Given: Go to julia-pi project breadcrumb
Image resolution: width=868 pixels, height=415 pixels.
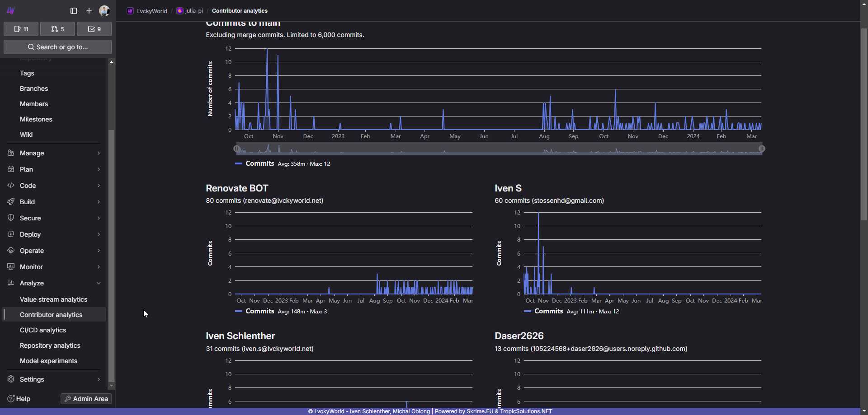Looking at the screenshot, I should point(193,11).
